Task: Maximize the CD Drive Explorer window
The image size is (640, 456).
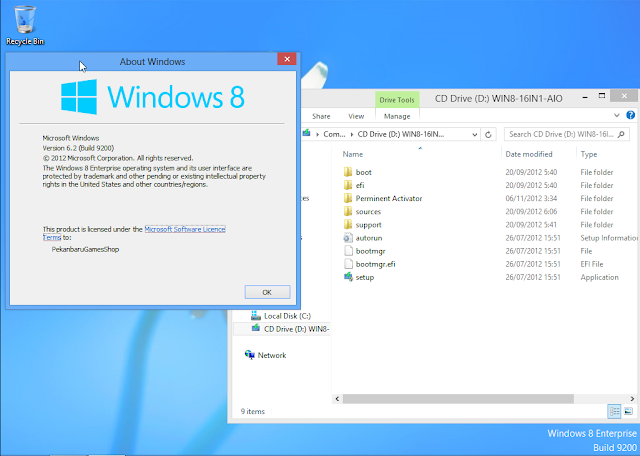Action: [x=602, y=96]
